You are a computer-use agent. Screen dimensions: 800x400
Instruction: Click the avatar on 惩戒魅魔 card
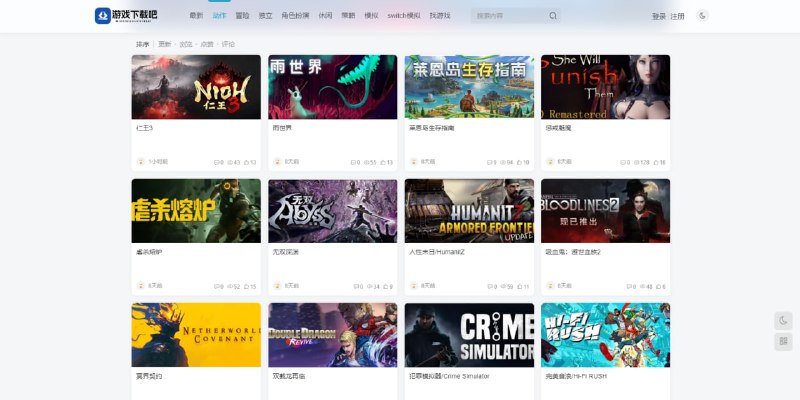550,162
